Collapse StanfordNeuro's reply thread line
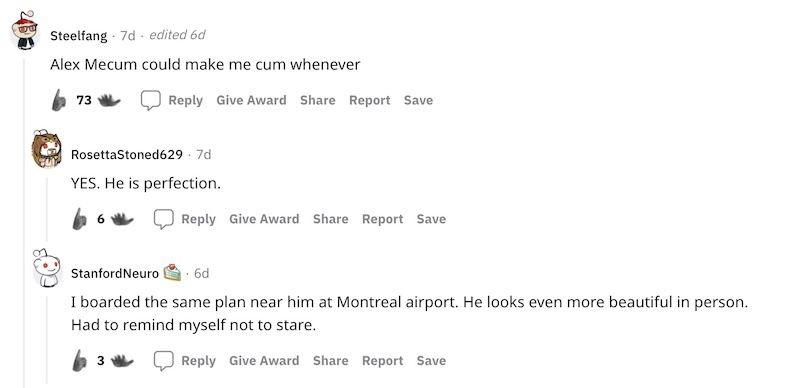 point(47,340)
